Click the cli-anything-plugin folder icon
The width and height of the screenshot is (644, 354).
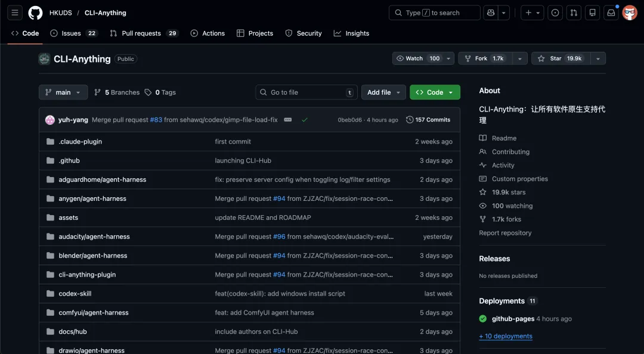pyautogui.click(x=50, y=274)
